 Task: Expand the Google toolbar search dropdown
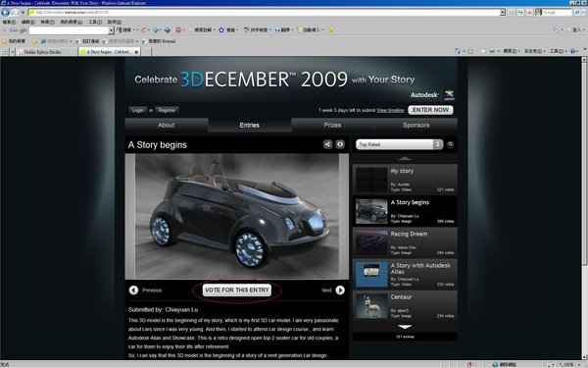111,30
